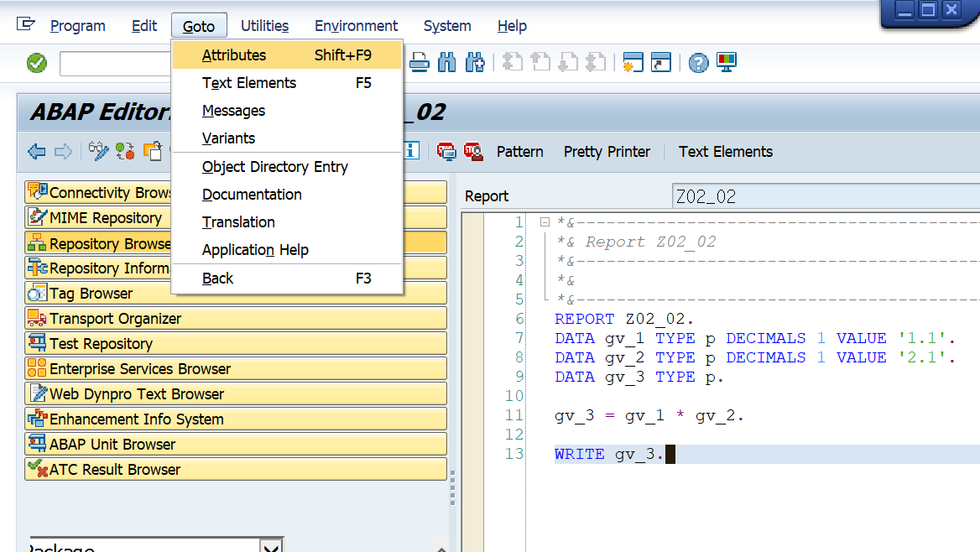Open the Edit menu
The image size is (980, 552).
143,26
